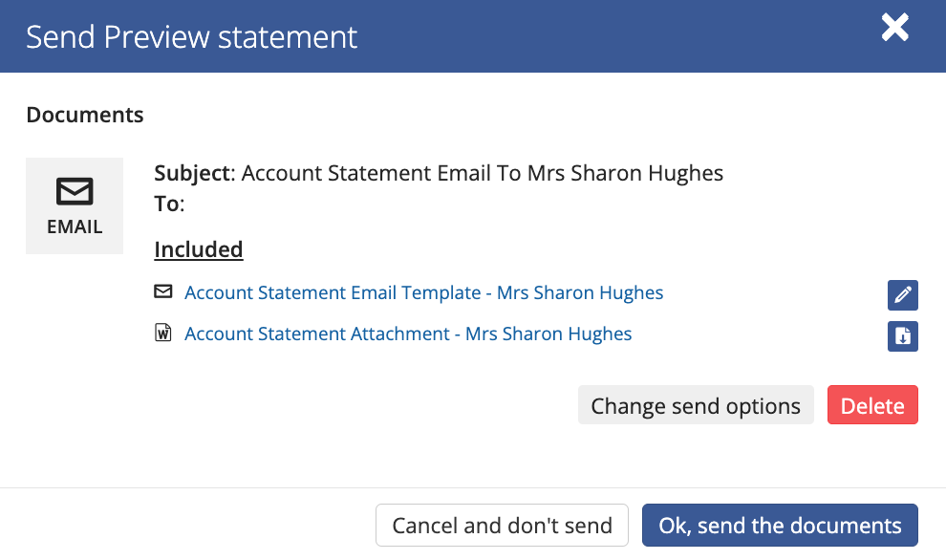The height and width of the screenshot is (560, 946).
Task: Open Account Statement Email Template link
Action: (x=423, y=292)
